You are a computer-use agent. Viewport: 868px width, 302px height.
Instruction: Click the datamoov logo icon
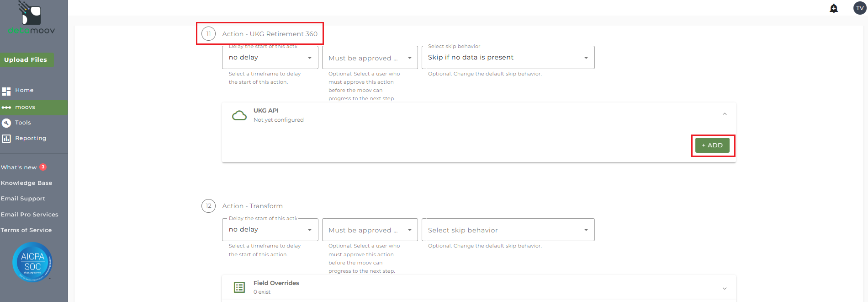coord(31,14)
